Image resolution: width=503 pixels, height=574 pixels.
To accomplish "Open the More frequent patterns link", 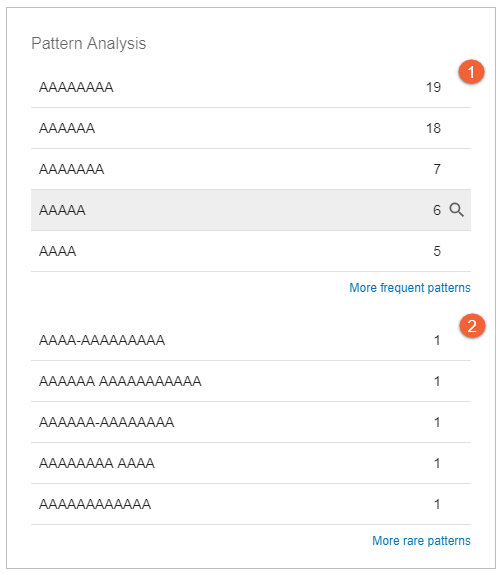I will coord(409,288).
